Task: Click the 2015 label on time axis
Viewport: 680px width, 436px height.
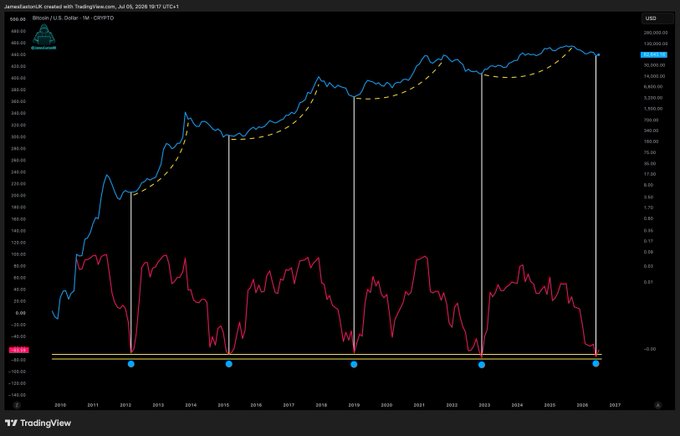Action: (x=223, y=405)
